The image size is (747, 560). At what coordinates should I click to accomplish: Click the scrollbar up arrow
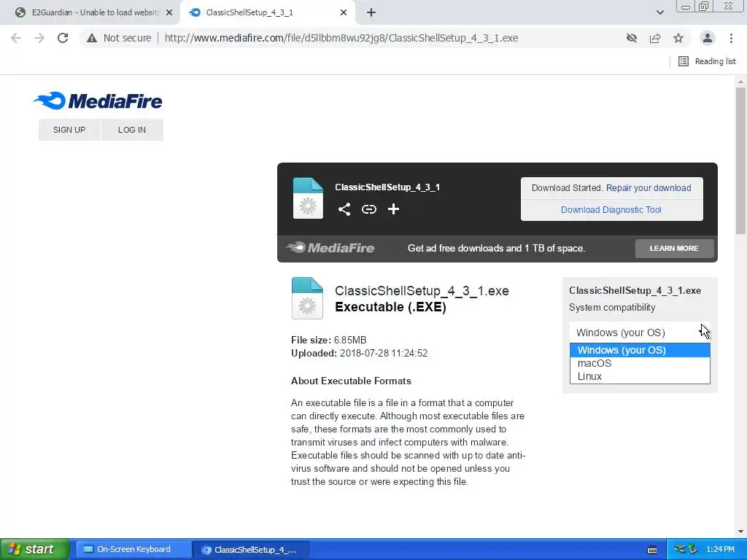coord(740,82)
